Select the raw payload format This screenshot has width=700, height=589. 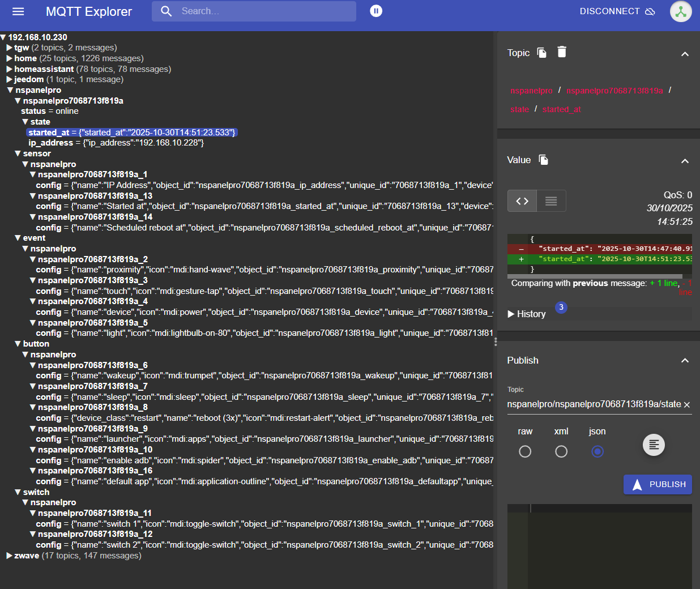point(525,451)
